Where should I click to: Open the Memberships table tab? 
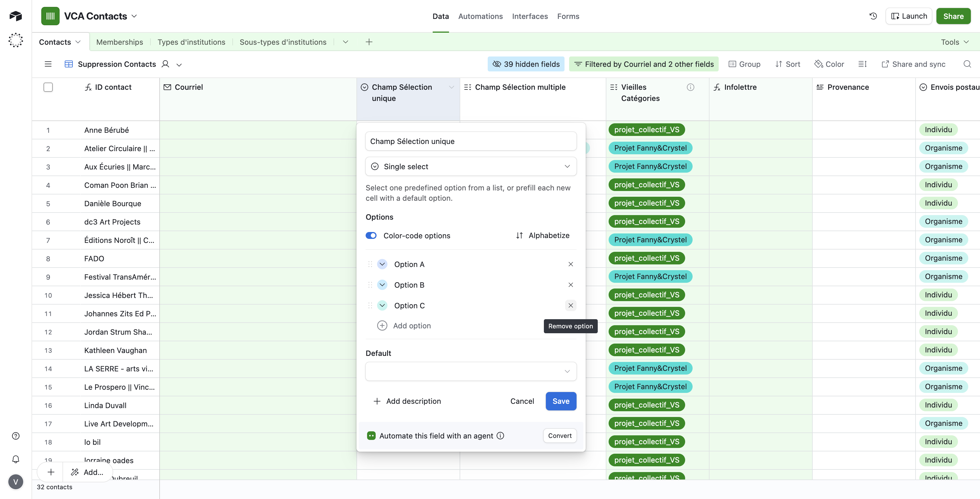click(119, 42)
